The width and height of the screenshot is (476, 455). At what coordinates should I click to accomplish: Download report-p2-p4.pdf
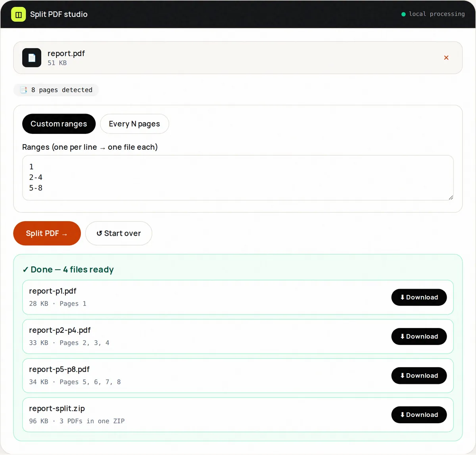tap(419, 337)
